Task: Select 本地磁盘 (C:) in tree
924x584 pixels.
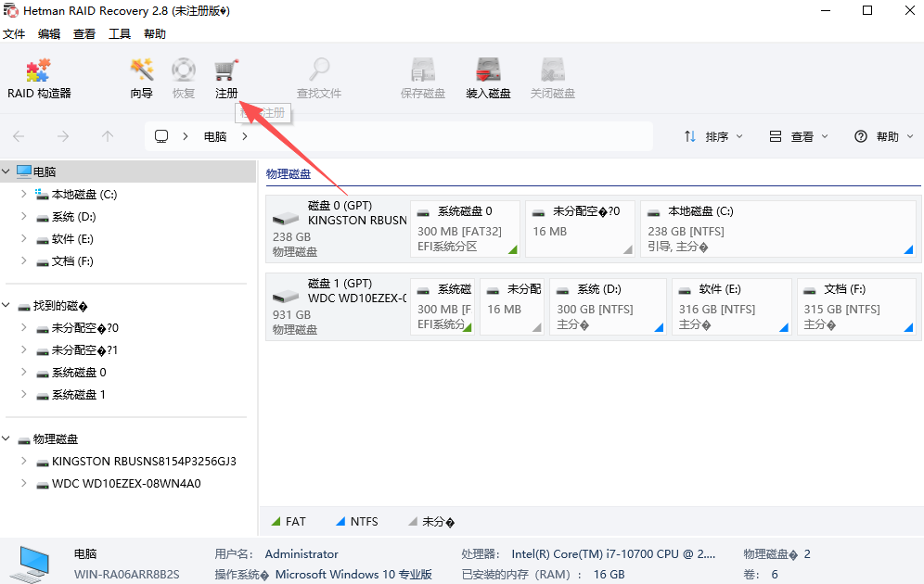Action: 84,195
